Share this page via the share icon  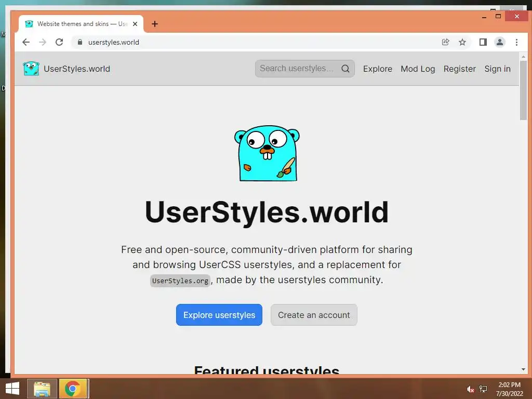click(x=445, y=42)
